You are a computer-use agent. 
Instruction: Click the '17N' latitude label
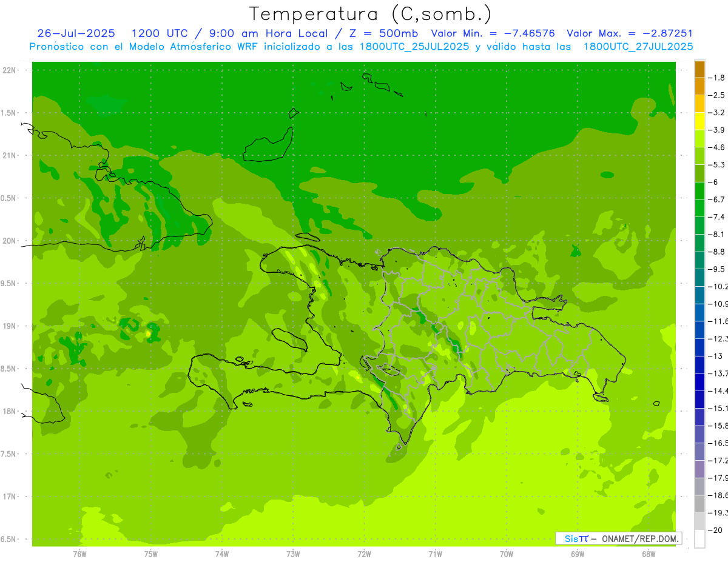click(9, 497)
